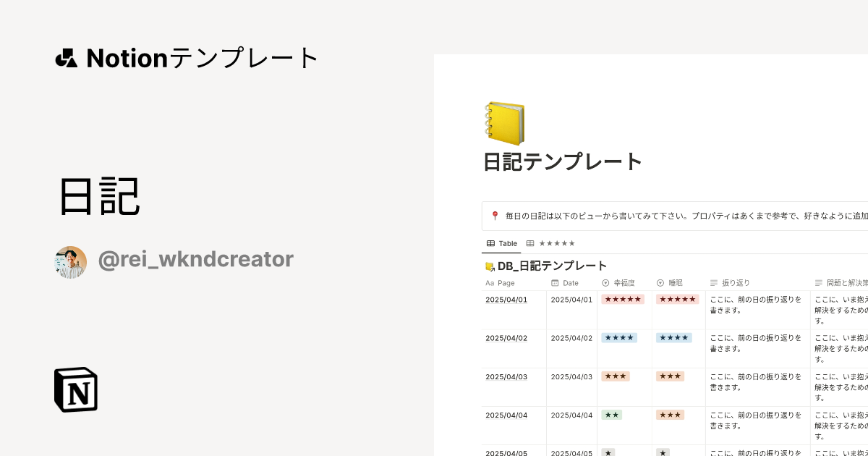Viewport: 868px width, 456px height.
Task: Open the DB_日記テンプレート database title
Action: click(552, 266)
